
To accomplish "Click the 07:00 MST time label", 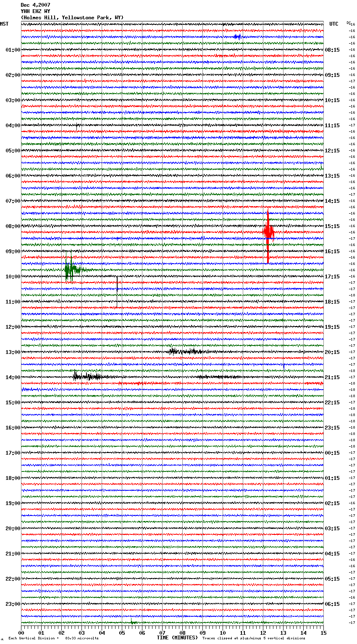I will [13, 201].
